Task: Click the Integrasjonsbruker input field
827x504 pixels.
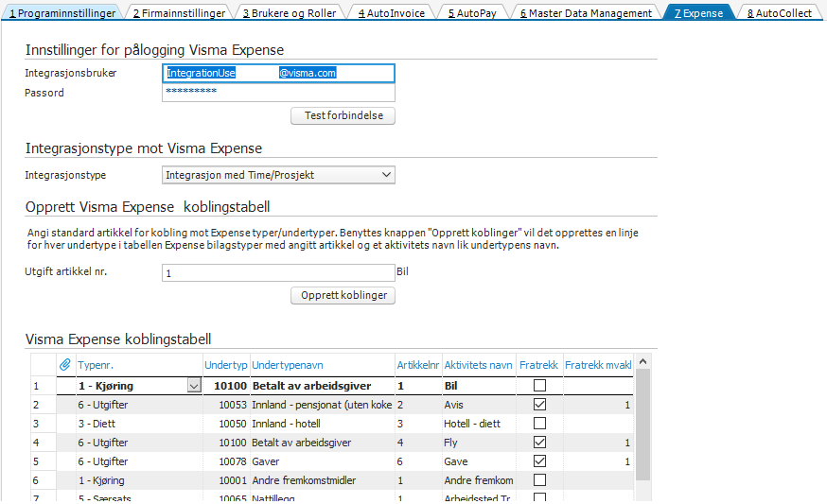Action: coord(278,73)
